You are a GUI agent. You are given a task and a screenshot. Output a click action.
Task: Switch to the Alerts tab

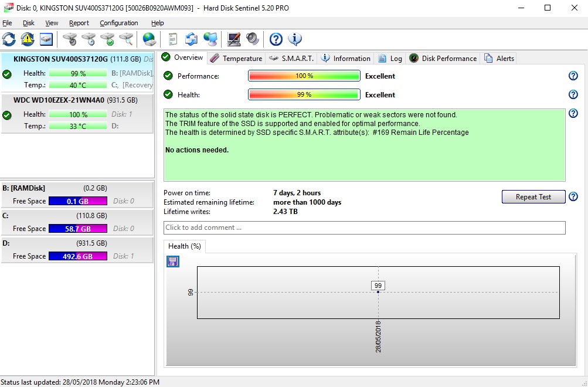point(499,59)
